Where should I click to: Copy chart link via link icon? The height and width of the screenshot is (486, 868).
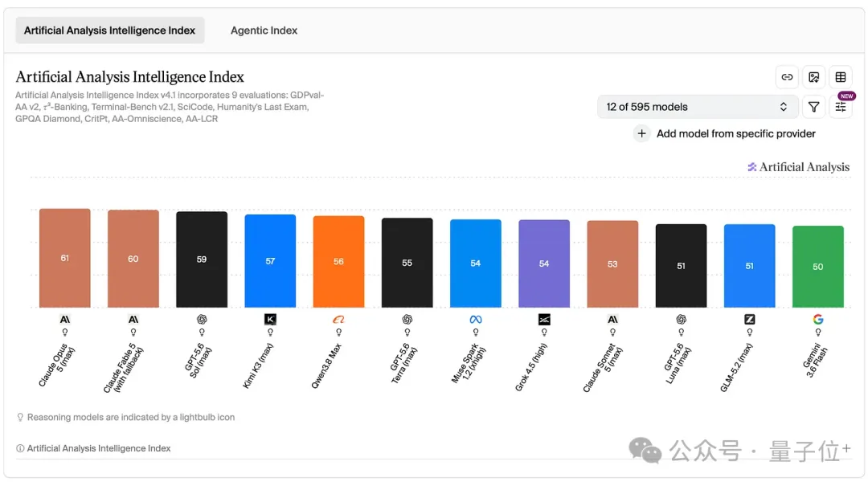point(787,77)
